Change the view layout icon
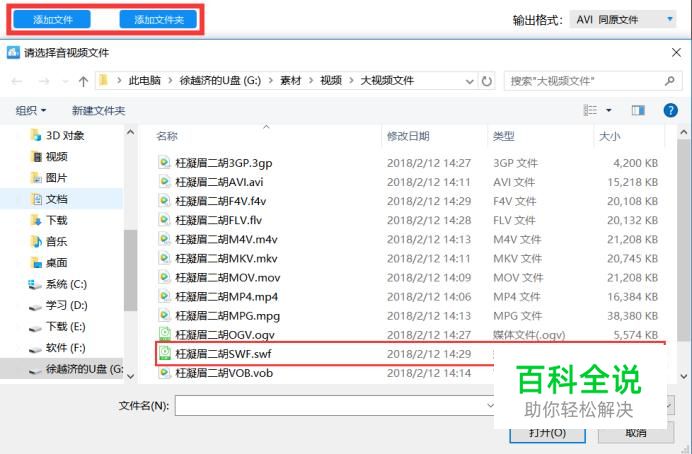 pos(590,110)
